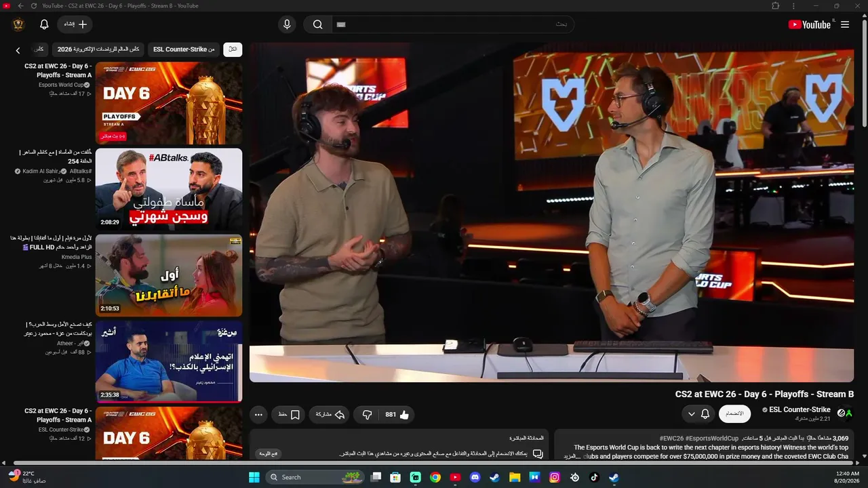868x488 pixels.
Task: Click the Join (الانضمام) channel button
Action: 734,413
